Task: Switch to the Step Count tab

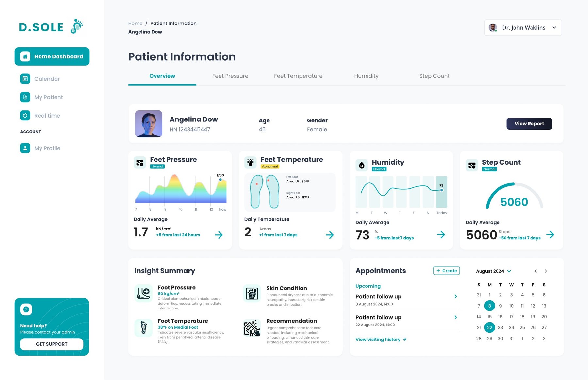Action: 434,76
